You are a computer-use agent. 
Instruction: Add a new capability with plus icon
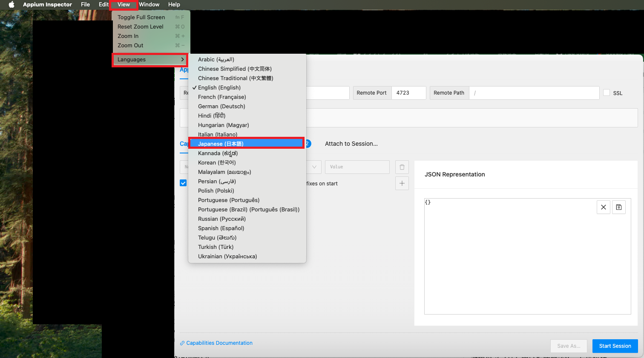coord(402,183)
